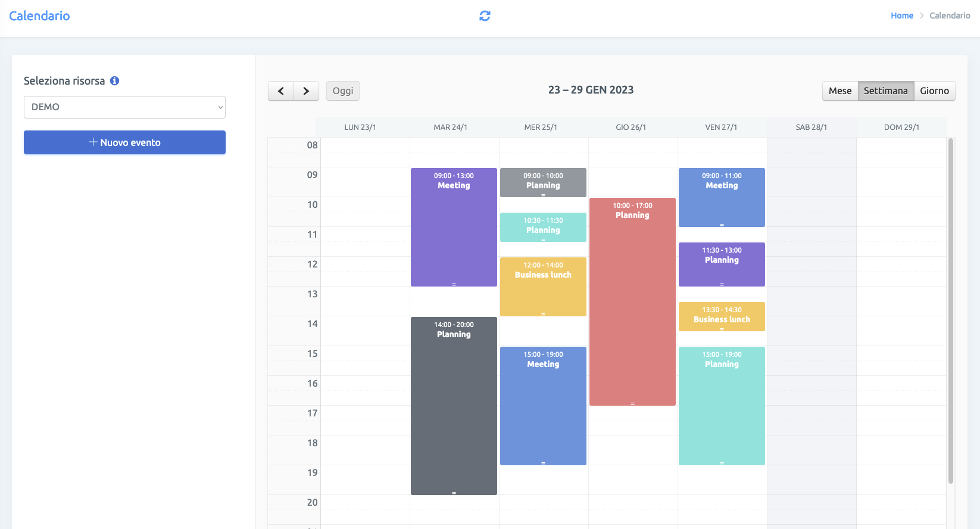This screenshot has height=529, width=980.
Task: Grab resize handle of Friday's 15:00 Planning event
Action: click(x=722, y=463)
